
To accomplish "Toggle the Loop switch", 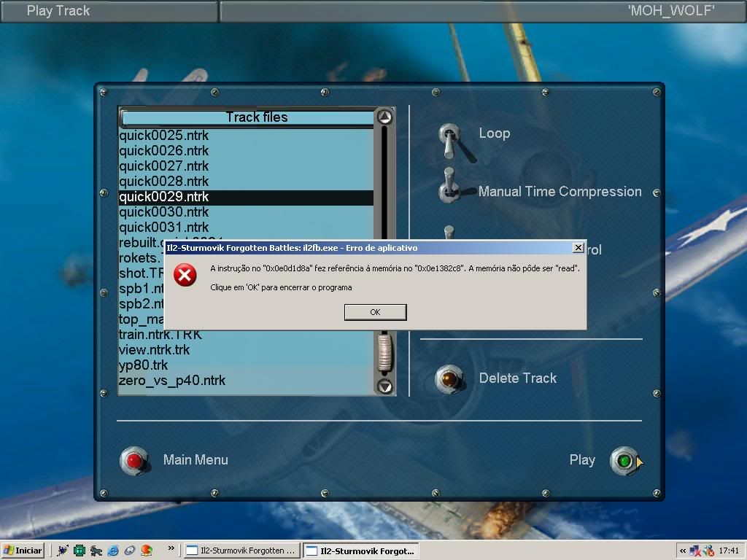I will pos(450,140).
